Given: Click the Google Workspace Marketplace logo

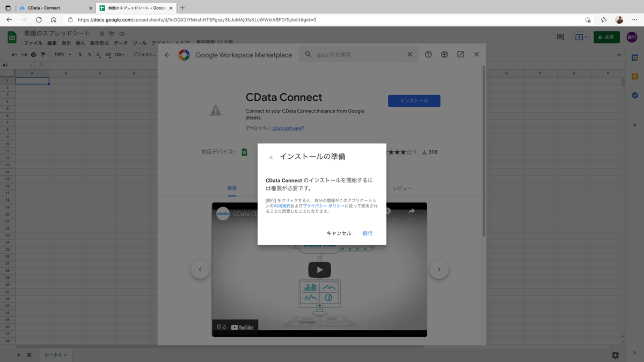Looking at the screenshot, I should (x=184, y=55).
